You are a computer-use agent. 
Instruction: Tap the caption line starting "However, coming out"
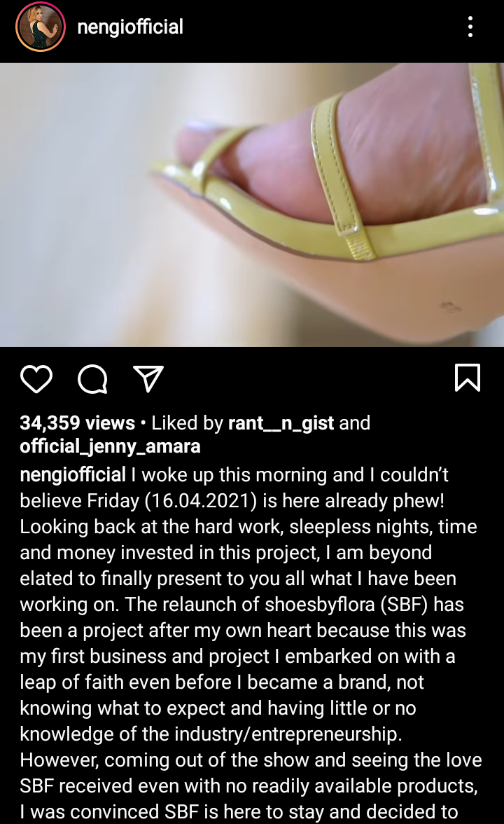coord(251,760)
